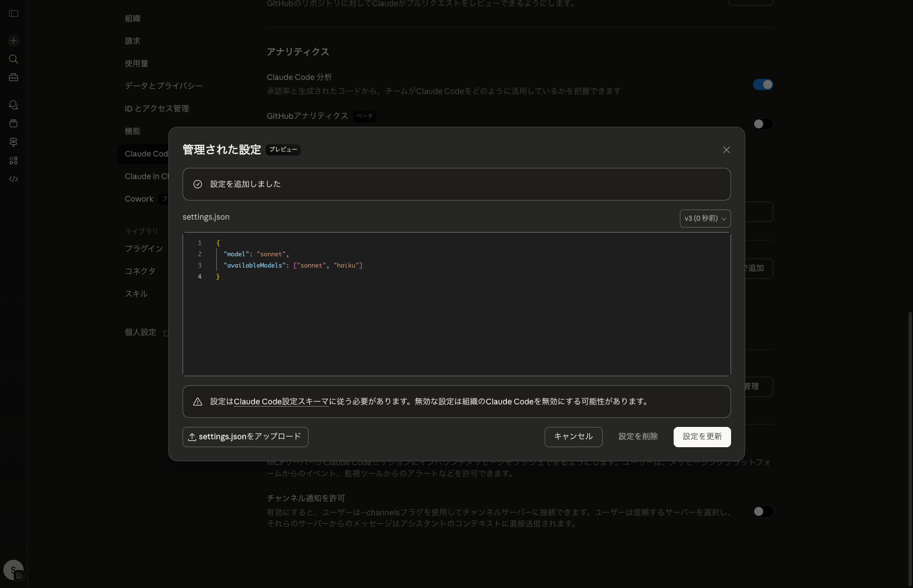Screen dimensions: 913x588
Task: Select the Claude Code menu item
Action: click(x=146, y=154)
